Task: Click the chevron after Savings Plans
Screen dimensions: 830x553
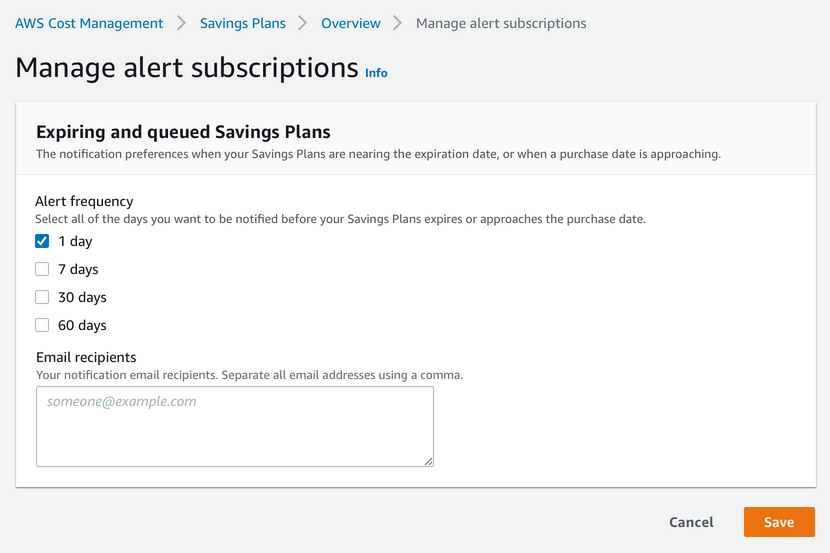Action: pos(303,23)
